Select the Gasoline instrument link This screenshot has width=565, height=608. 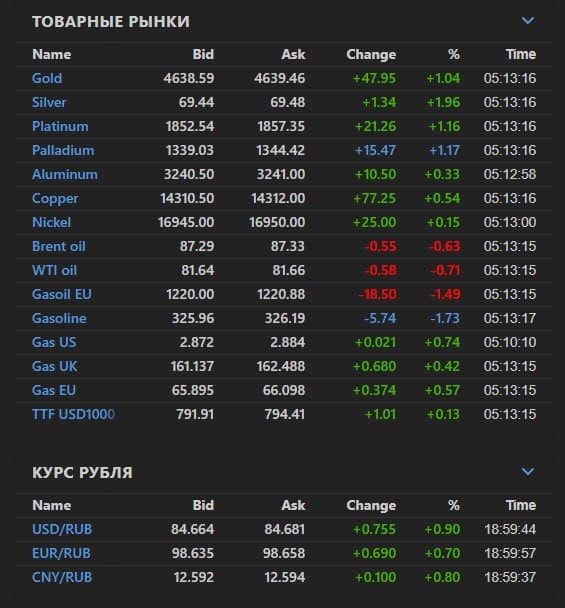coord(59,318)
